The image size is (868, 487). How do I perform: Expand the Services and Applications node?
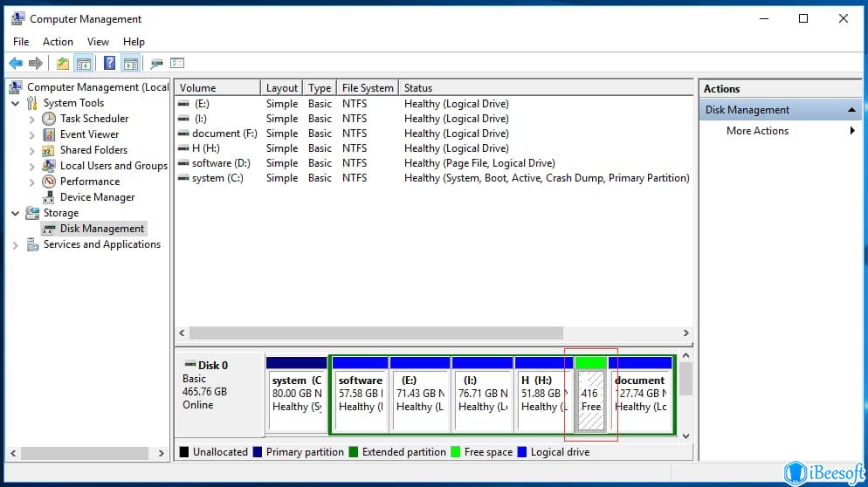tap(16, 245)
